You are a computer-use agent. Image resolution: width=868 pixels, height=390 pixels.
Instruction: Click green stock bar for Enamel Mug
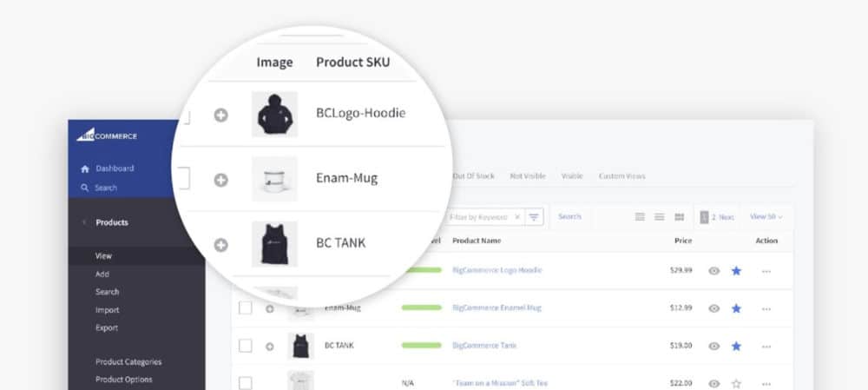coord(422,307)
